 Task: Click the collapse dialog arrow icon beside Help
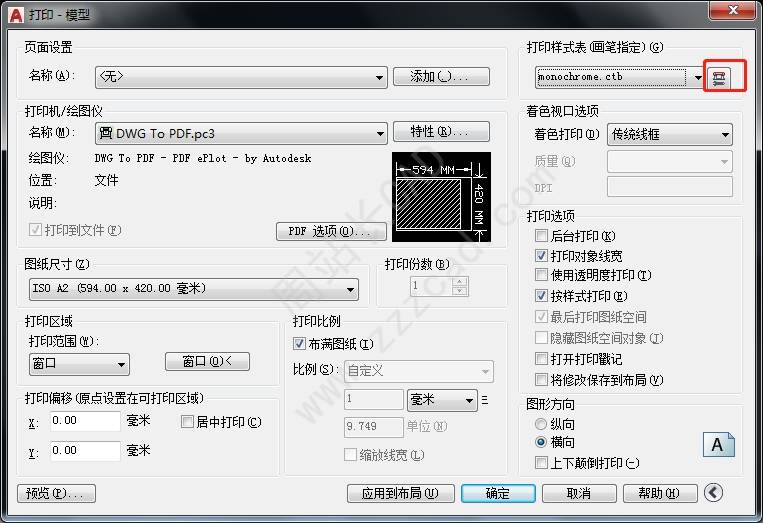click(713, 493)
